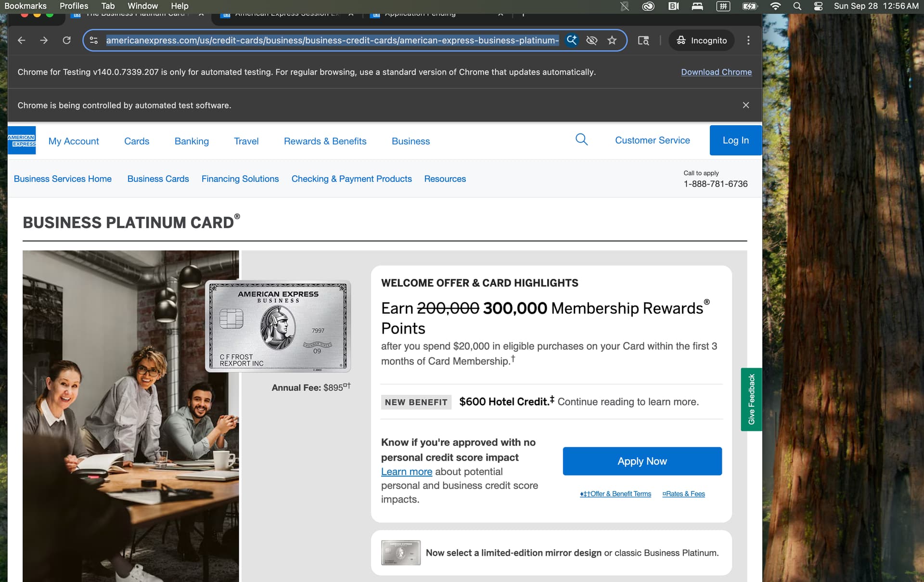Click the tracking protection eye icon
Viewport: 924px width, 582px height.
[x=591, y=40]
